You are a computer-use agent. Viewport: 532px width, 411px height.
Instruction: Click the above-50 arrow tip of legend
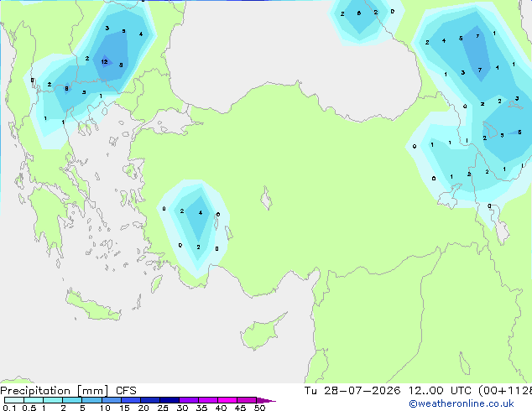coord(266,400)
